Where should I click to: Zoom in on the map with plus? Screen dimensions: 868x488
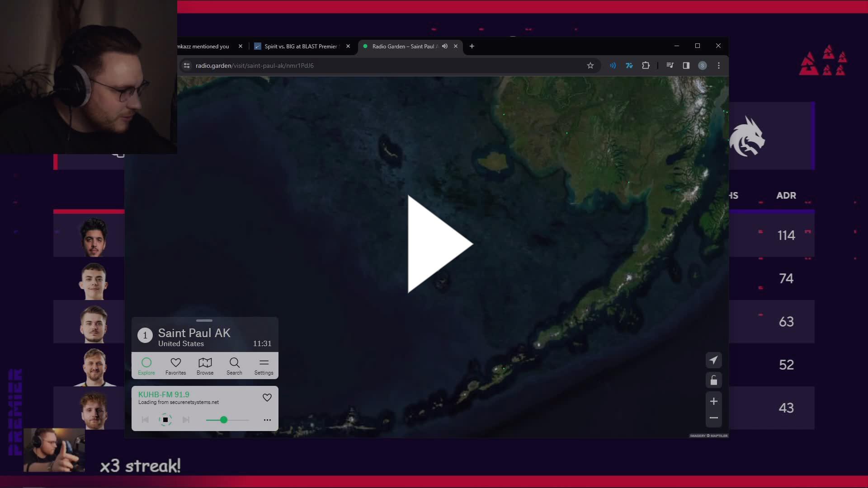713,401
